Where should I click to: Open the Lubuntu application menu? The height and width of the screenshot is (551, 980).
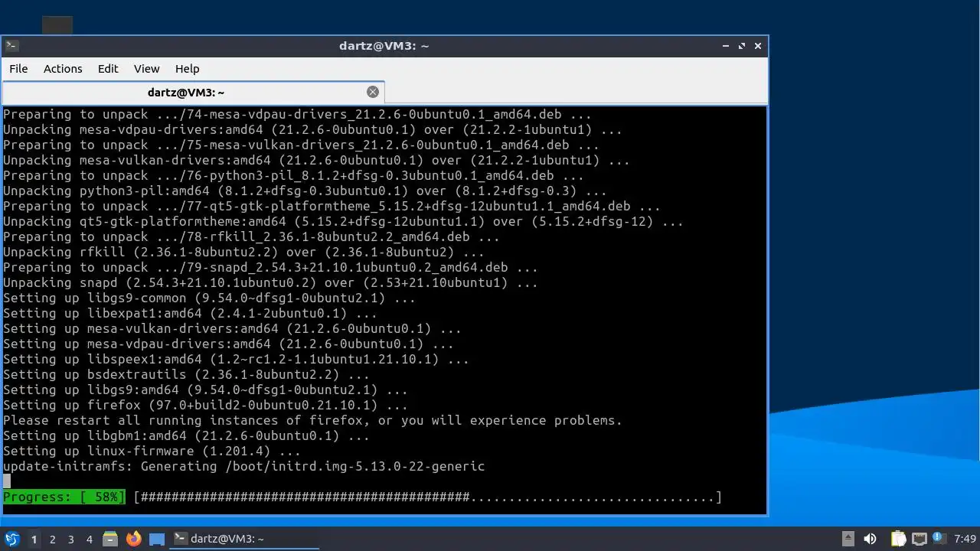point(11,539)
